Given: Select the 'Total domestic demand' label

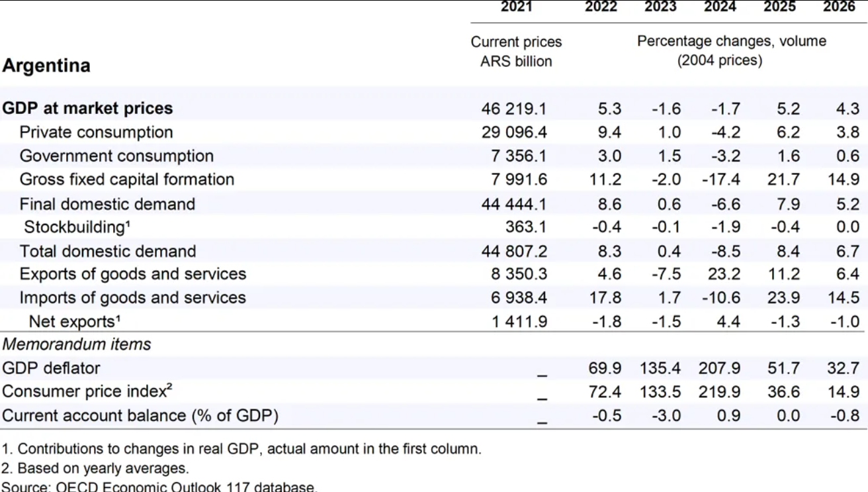Looking at the screenshot, I should (108, 251).
